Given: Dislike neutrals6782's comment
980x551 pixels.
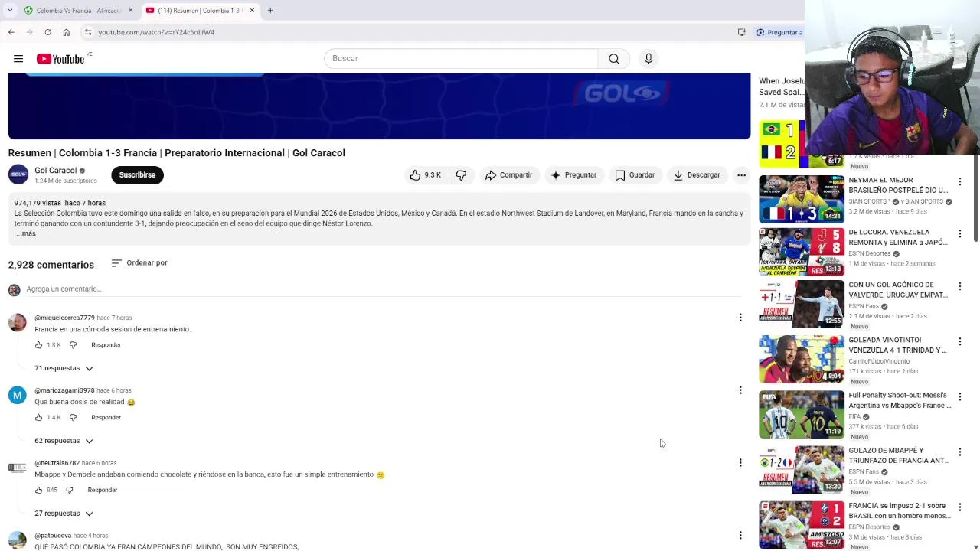Looking at the screenshot, I should coord(69,490).
